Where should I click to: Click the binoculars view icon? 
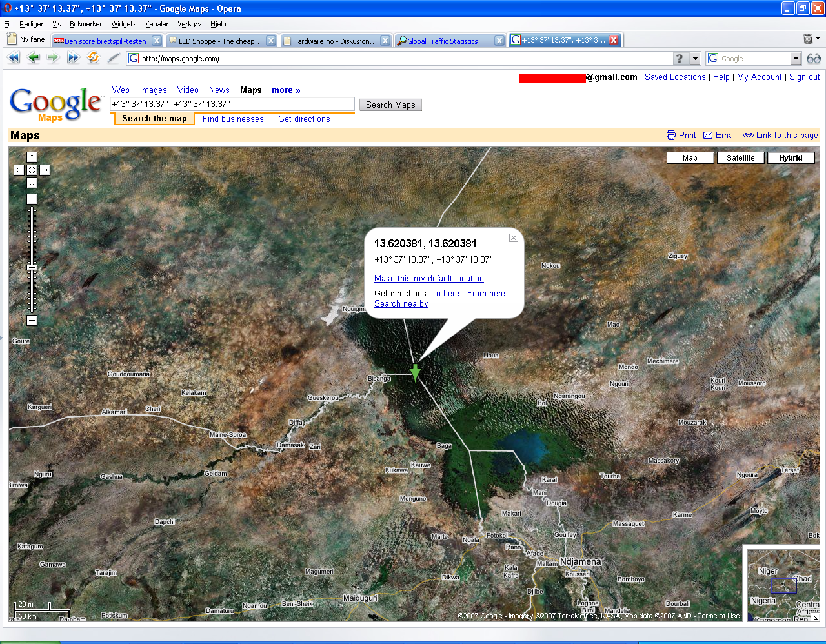tap(814, 59)
